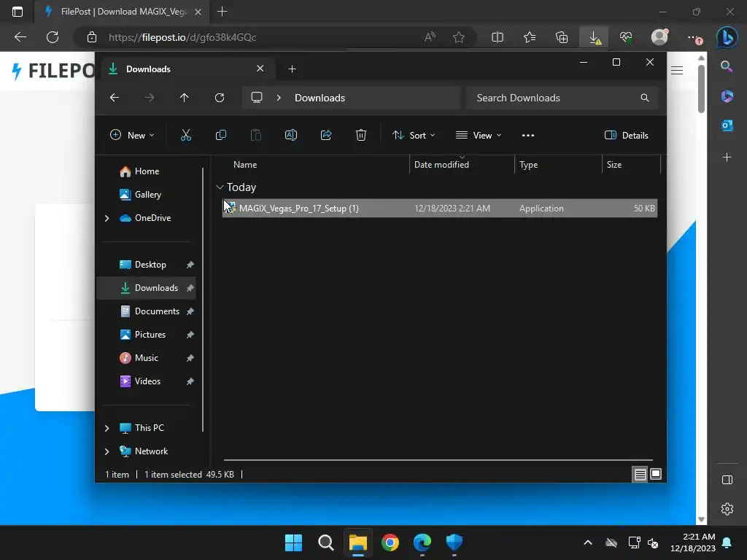Reload the FilePost page in Edge
Screen dimensions: 747x560
click(x=53, y=37)
